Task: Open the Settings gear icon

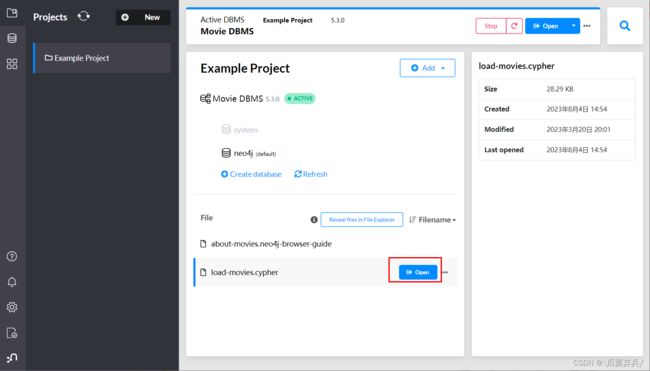Action: coord(12,307)
